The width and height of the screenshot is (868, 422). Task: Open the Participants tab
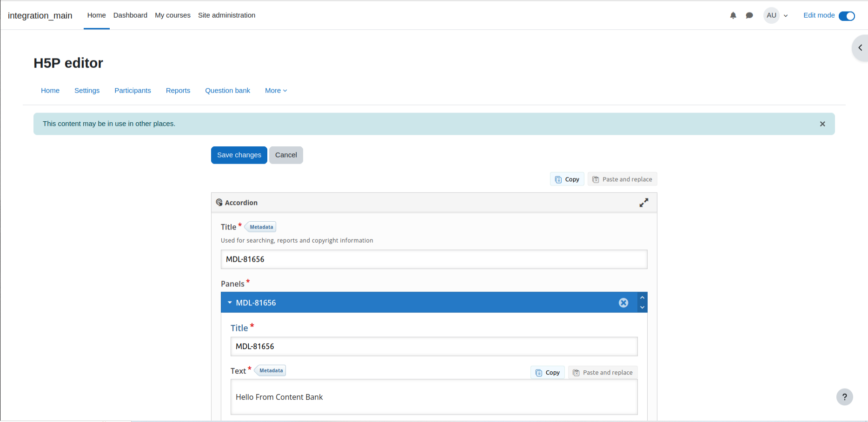[133, 91]
